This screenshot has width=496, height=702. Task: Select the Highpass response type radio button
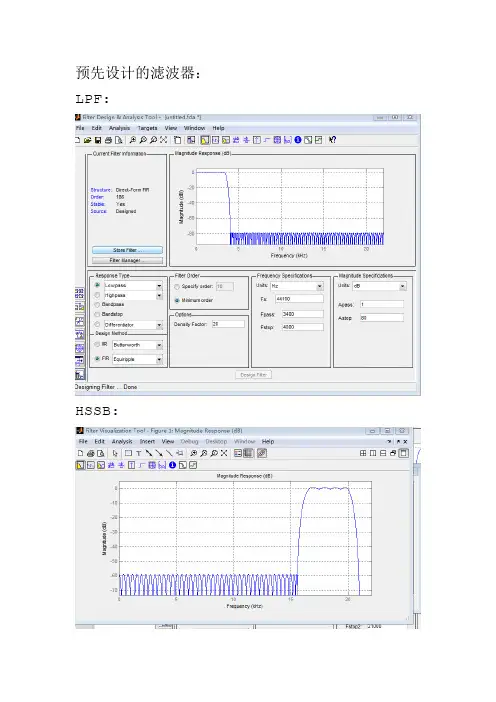pyautogui.click(x=97, y=295)
